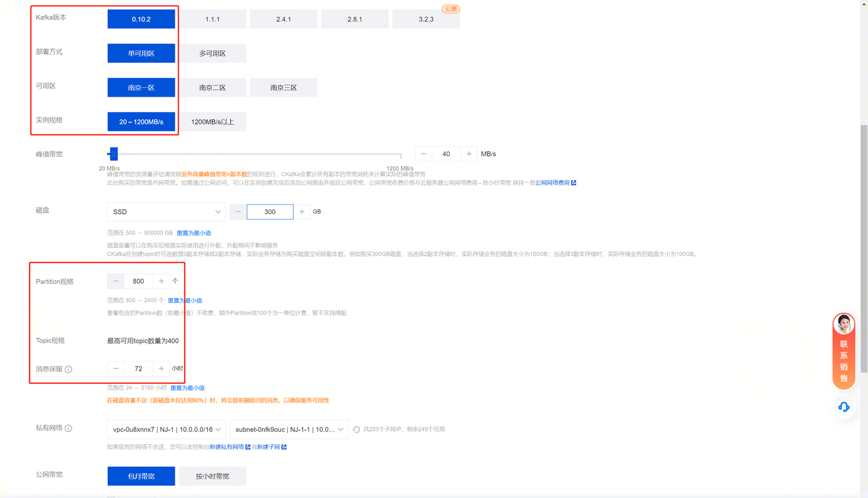
Task: Select Kafka version 2.4.1
Action: tap(284, 19)
